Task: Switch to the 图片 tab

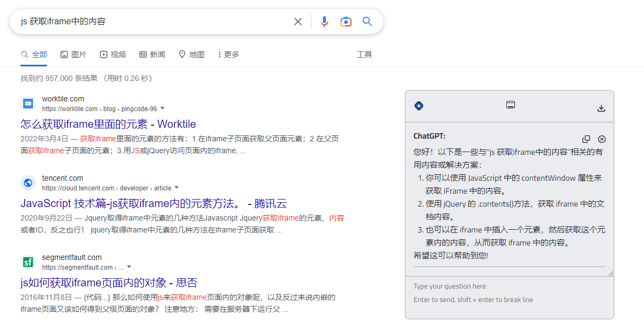Action: click(73, 54)
